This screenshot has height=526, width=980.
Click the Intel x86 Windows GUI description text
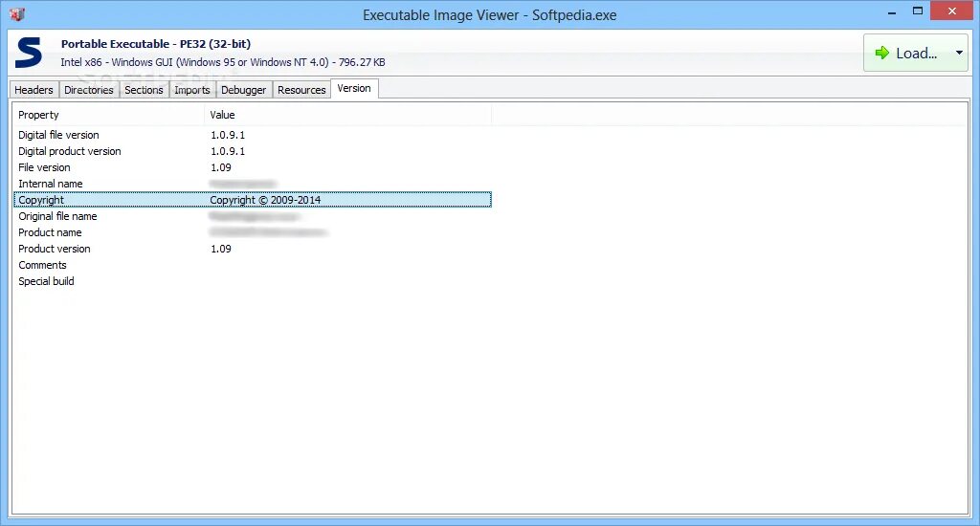pyautogui.click(x=222, y=62)
